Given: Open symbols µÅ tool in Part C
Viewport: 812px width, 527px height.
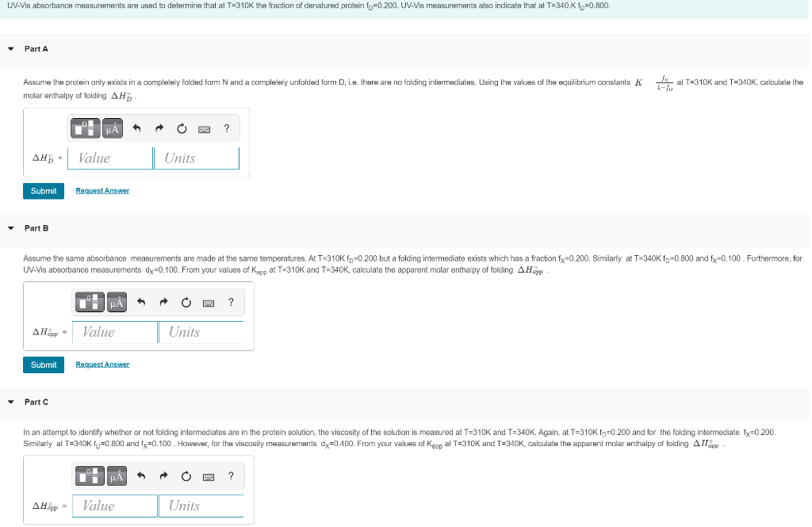Looking at the screenshot, I should [x=117, y=476].
